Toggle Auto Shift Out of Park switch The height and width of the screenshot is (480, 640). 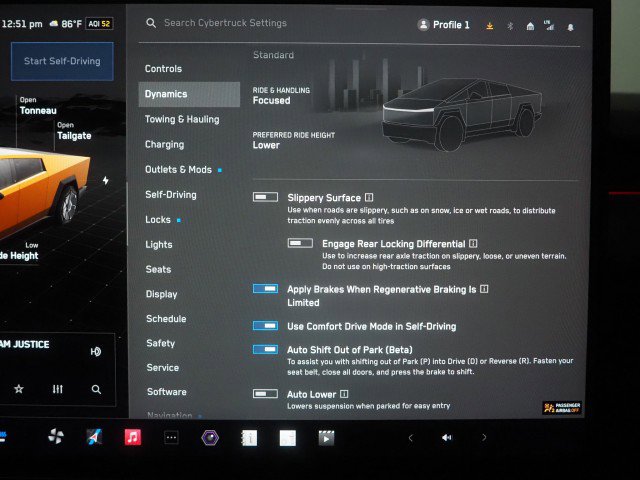click(265, 349)
